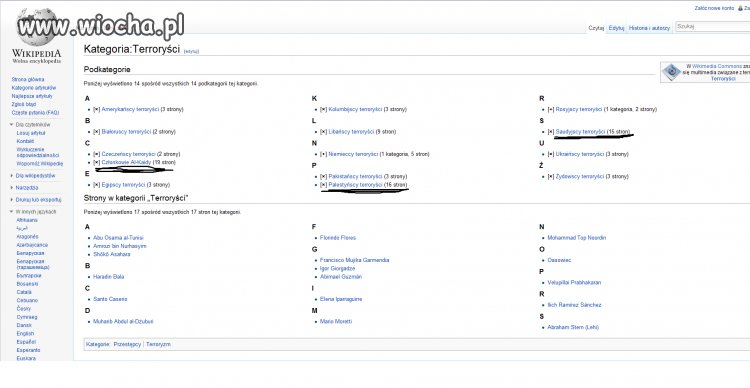Open the Żydowscy terroryści category link

[580, 177]
